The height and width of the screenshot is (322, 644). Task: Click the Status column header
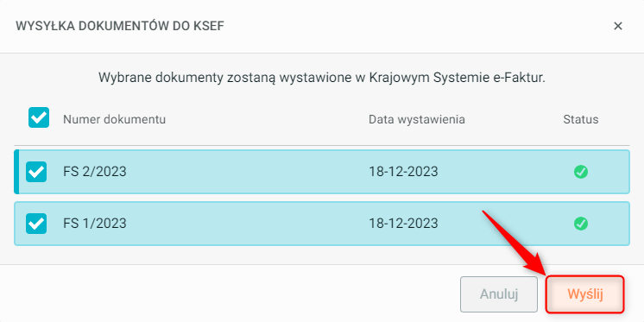point(581,119)
